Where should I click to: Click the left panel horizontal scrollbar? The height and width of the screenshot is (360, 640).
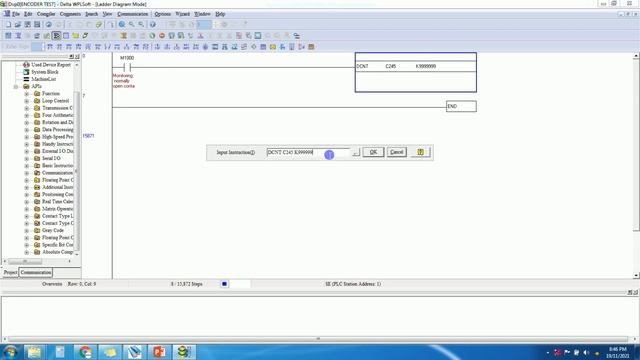[37, 261]
